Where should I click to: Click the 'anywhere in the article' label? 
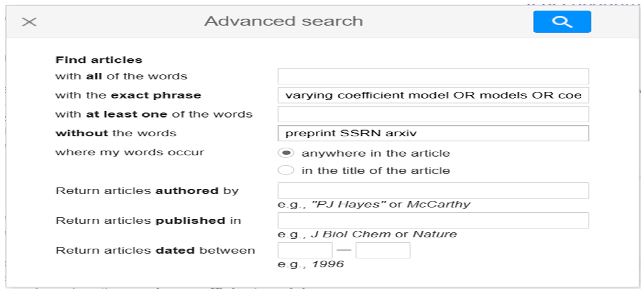376,153
